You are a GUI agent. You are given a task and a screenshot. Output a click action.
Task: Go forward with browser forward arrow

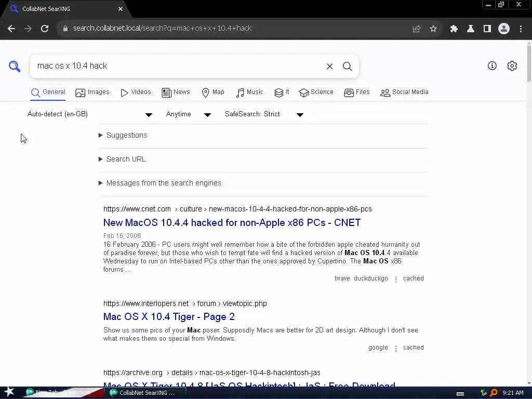click(28, 29)
